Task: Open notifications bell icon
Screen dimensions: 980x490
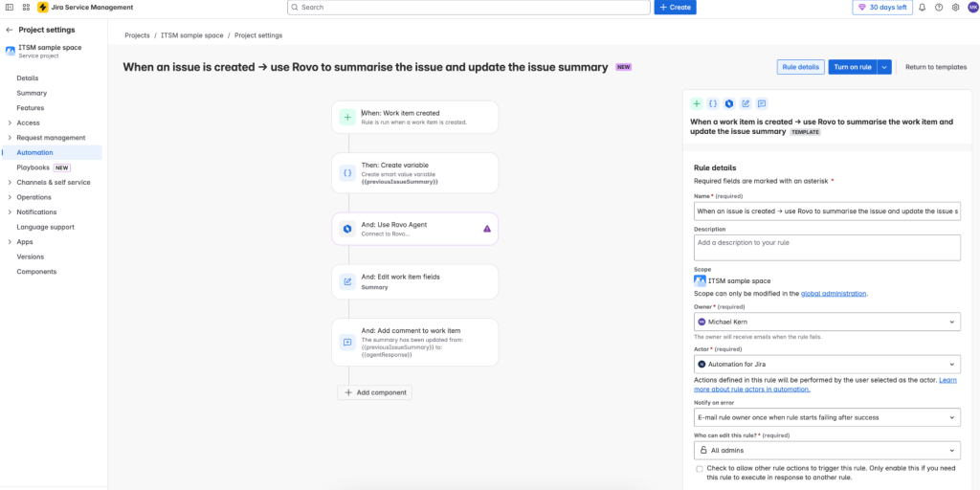Action: click(x=922, y=8)
